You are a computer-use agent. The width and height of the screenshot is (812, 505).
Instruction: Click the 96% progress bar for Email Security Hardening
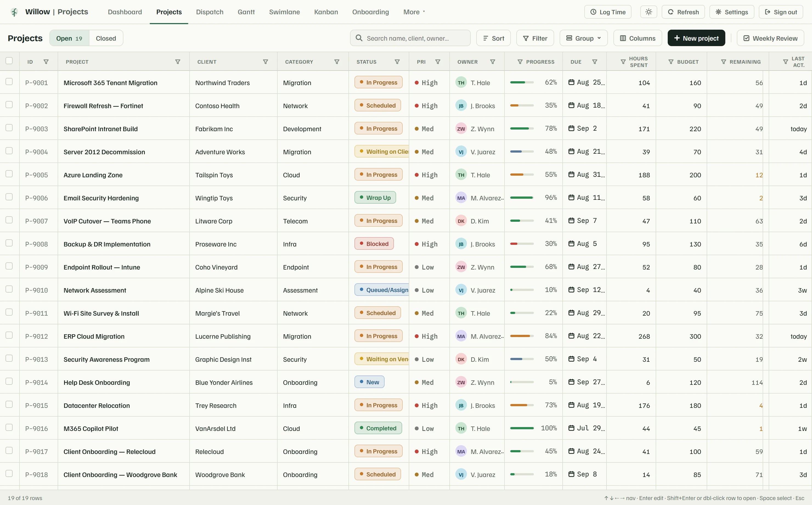522,198
